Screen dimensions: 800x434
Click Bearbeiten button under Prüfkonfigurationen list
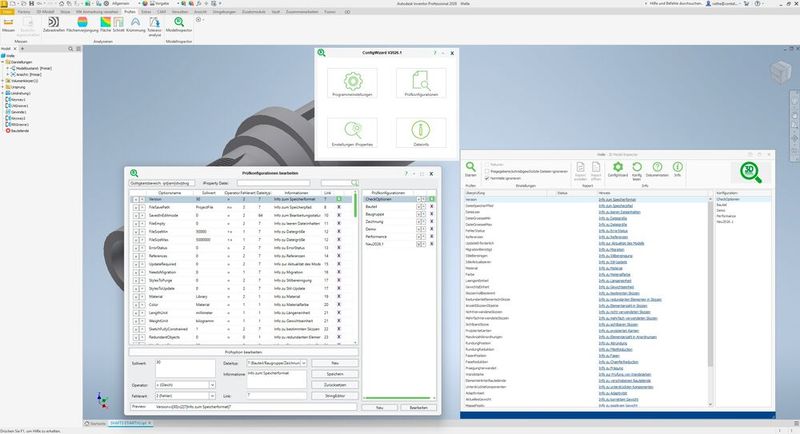point(418,407)
